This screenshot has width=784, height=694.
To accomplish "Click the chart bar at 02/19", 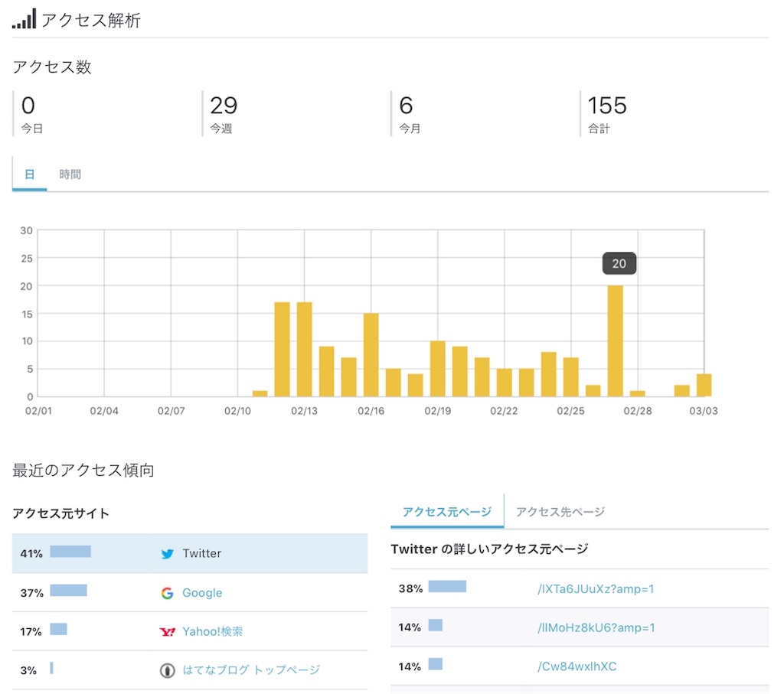I will point(437,369).
